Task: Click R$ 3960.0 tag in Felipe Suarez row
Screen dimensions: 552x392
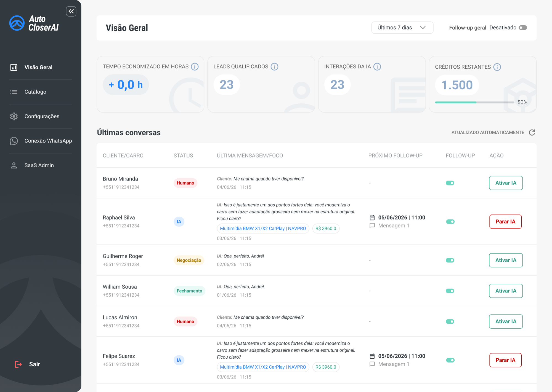Action: pyautogui.click(x=326, y=367)
